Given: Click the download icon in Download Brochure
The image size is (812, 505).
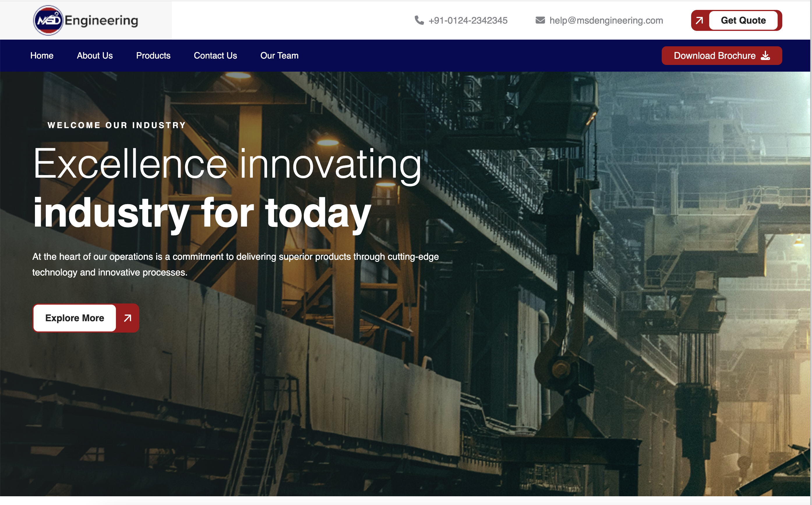Looking at the screenshot, I should 765,55.
